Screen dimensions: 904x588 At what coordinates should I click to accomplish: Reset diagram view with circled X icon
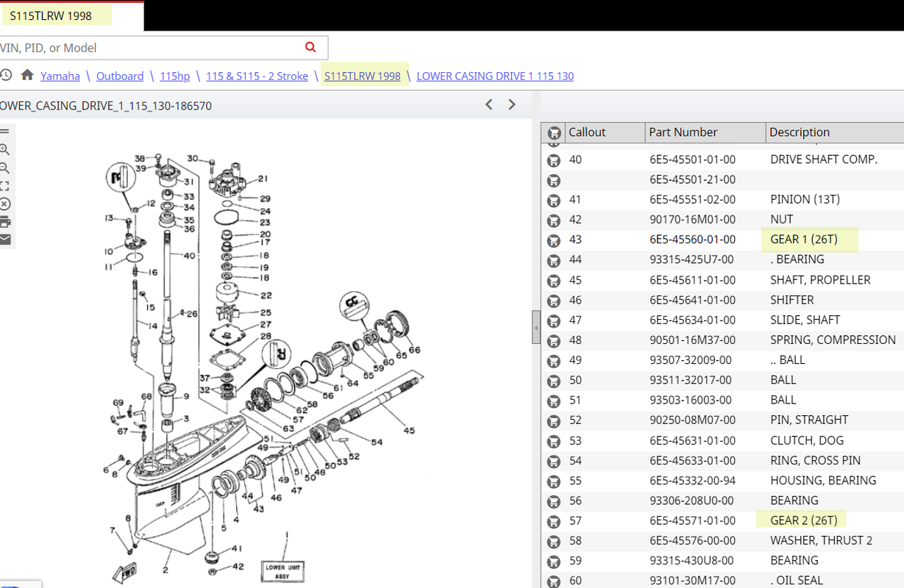[x=4, y=204]
